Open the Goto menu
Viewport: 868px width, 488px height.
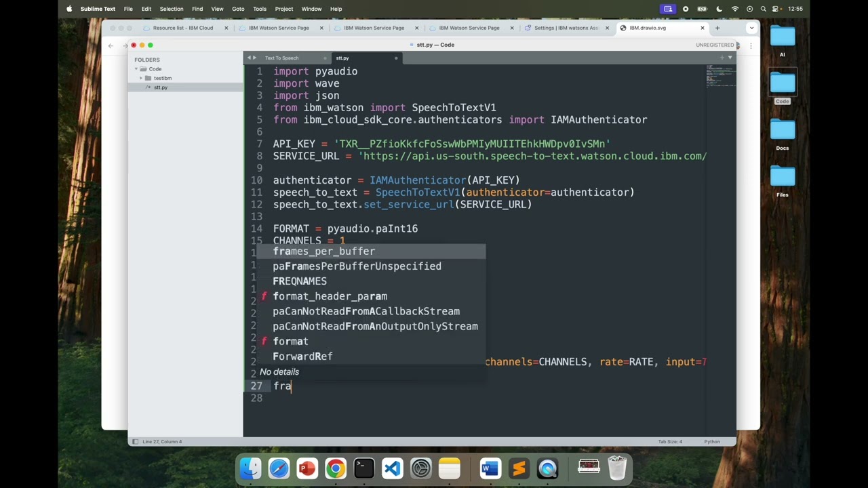click(238, 9)
